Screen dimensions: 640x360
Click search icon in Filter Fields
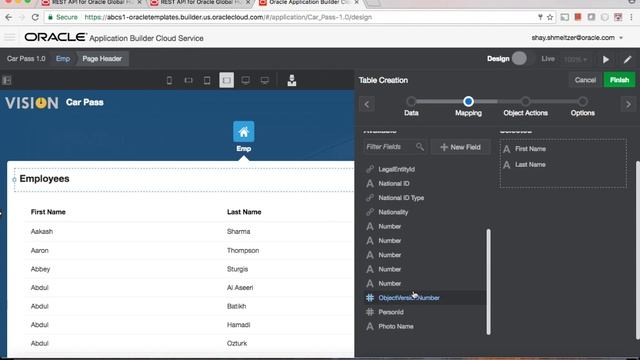pos(420,147)
